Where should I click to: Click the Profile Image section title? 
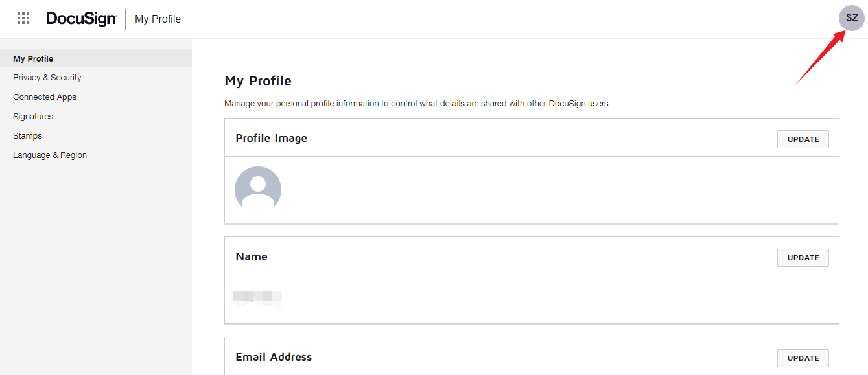[x=271, y=138]
